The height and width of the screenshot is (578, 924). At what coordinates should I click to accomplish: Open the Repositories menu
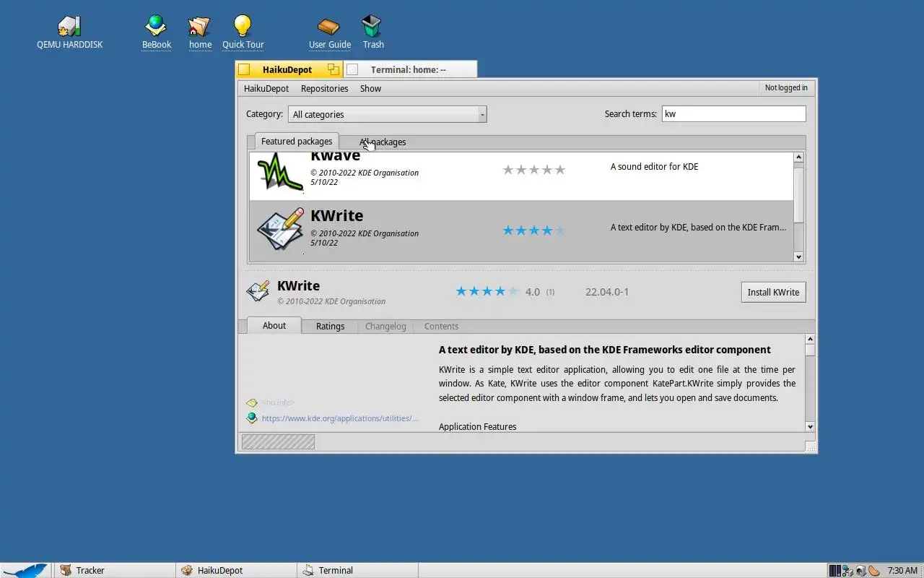[324, 88]
